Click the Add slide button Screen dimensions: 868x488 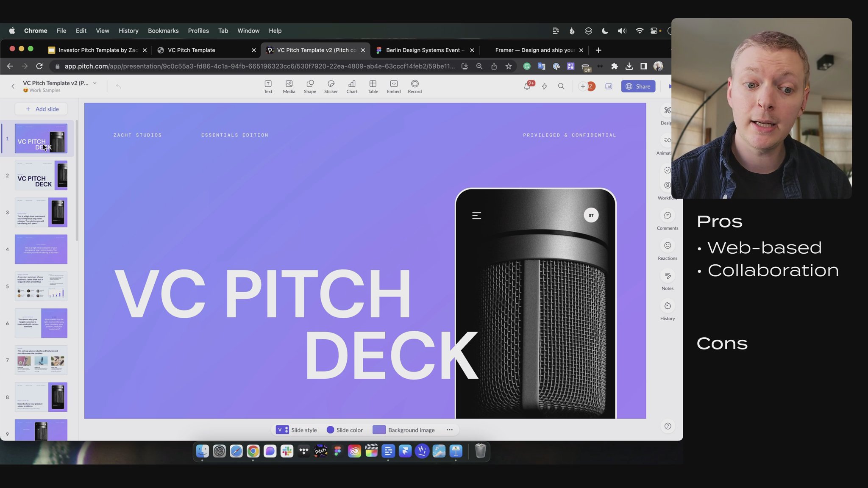click(x=41, y=109)
